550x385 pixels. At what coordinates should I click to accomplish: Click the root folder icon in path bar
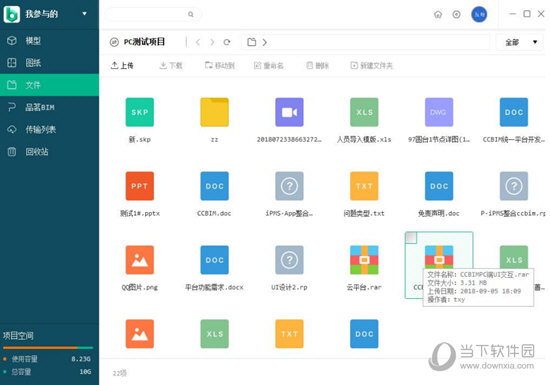pos(251,42)
